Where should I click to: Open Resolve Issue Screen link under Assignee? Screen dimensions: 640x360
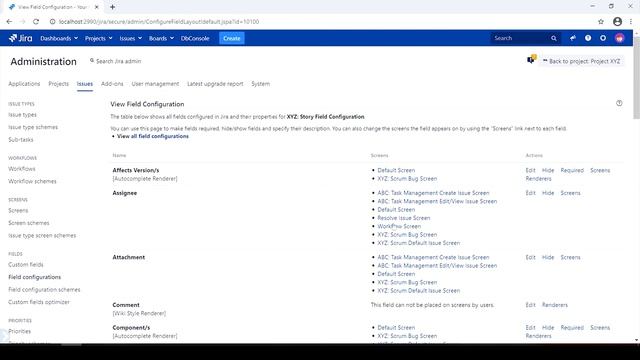click(404, 218)
